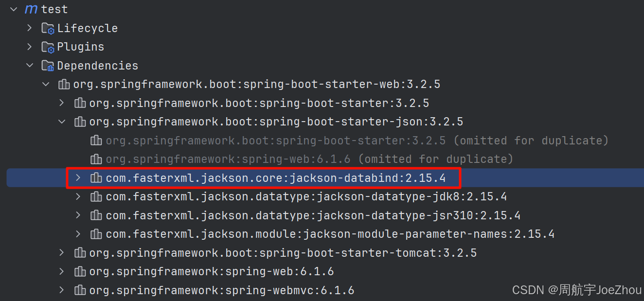The image size is (644, 301).
Task: Click the library icon beside spring-boot-starter-web
Action: click(x=64, y=84)
